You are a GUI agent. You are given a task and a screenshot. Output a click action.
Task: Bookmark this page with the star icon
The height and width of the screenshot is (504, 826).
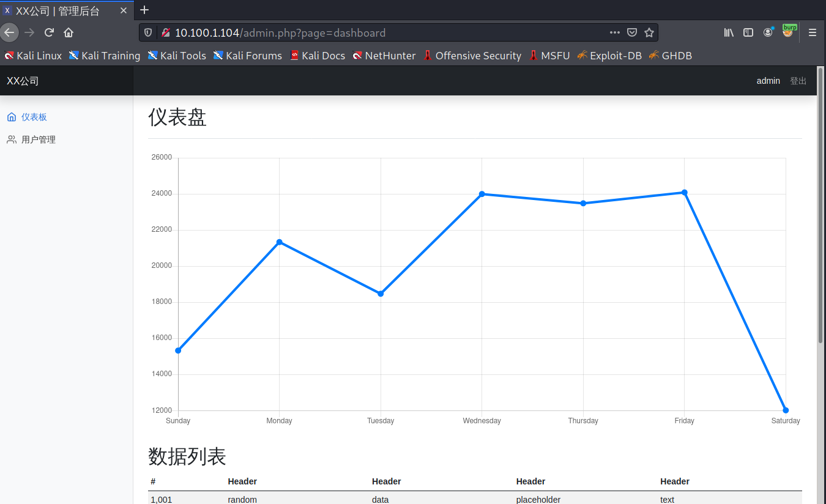[649, 32]
